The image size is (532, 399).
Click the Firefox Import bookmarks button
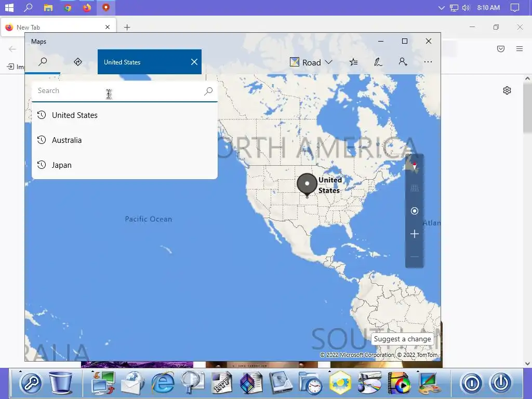click(x=16, y=66)
